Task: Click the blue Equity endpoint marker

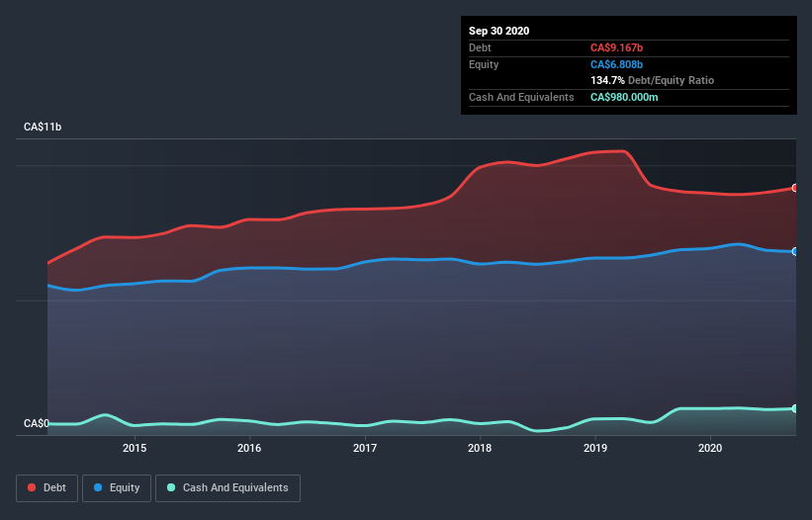Action: (795, 251)
